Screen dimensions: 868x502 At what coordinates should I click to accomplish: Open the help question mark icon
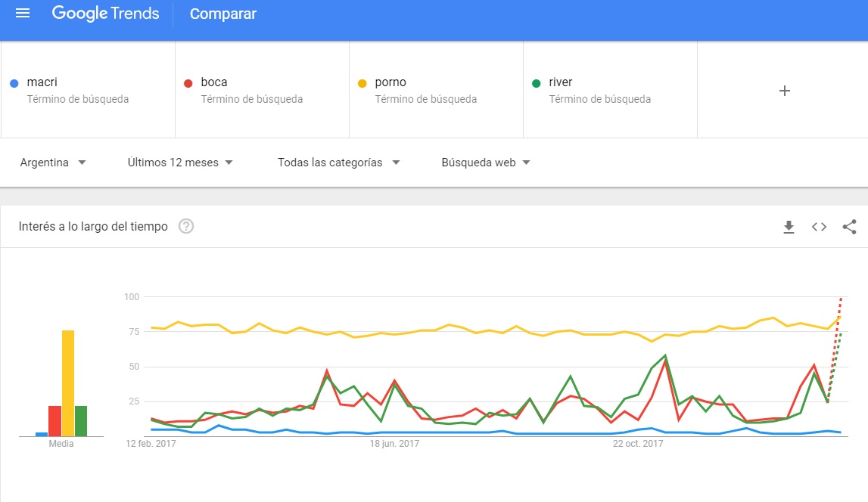[186, 226]
